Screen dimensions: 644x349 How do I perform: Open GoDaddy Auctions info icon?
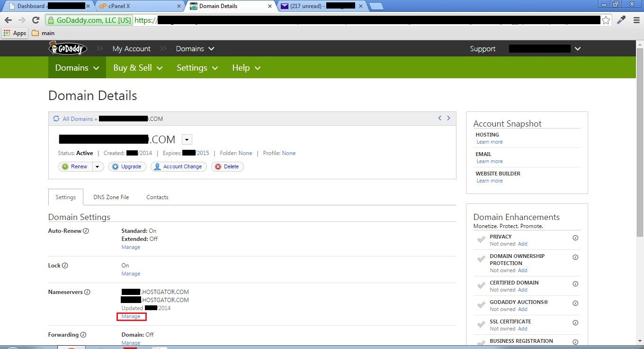[x=575, y=303]
